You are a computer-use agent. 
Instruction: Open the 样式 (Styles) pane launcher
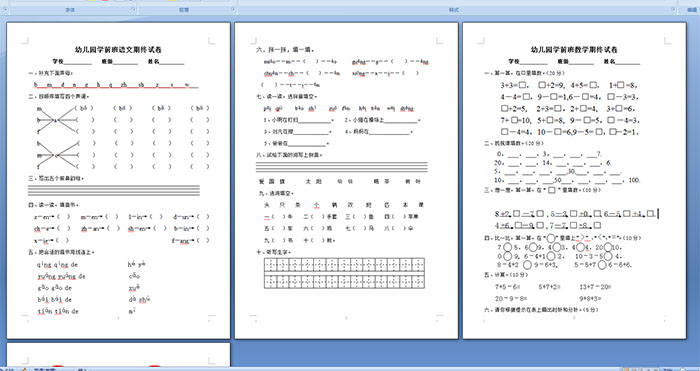point(673,9)
